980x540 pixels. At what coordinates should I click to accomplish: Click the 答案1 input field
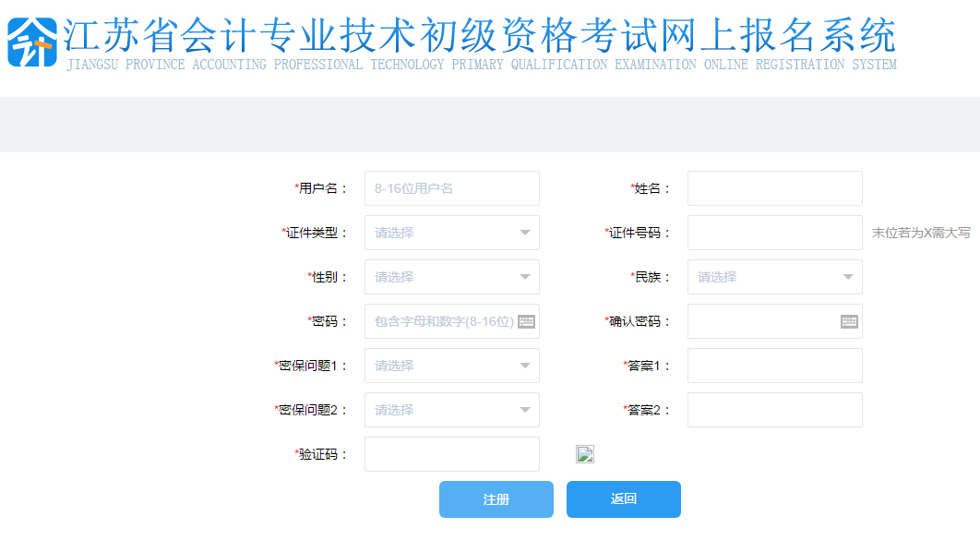tap(774, 366)
